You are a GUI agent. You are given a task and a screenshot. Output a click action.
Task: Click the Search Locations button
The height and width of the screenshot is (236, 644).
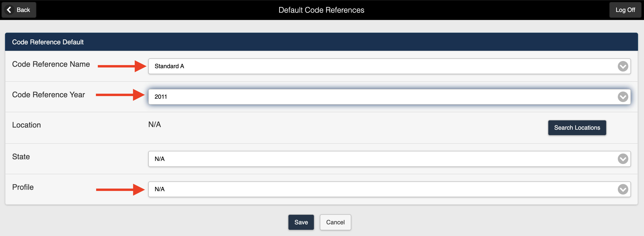[x=577, y=128]
